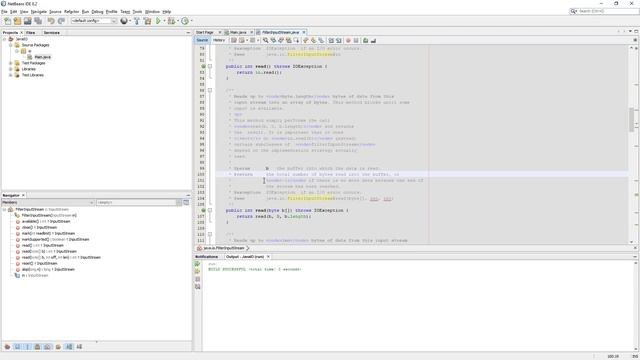Screen dimensions: 640x360
Task: Expand the Libraries tree node
Action: pos(11,69)
